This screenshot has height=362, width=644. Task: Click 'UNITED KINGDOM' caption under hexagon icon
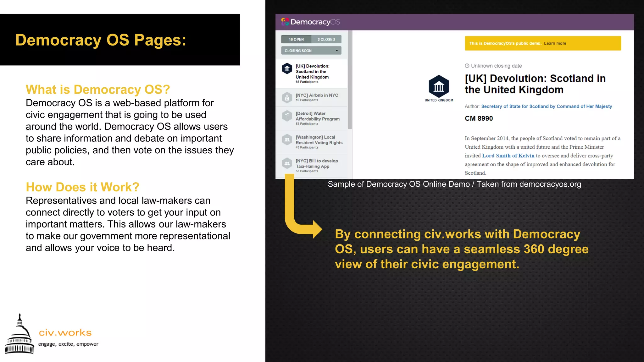click(439, 100)
